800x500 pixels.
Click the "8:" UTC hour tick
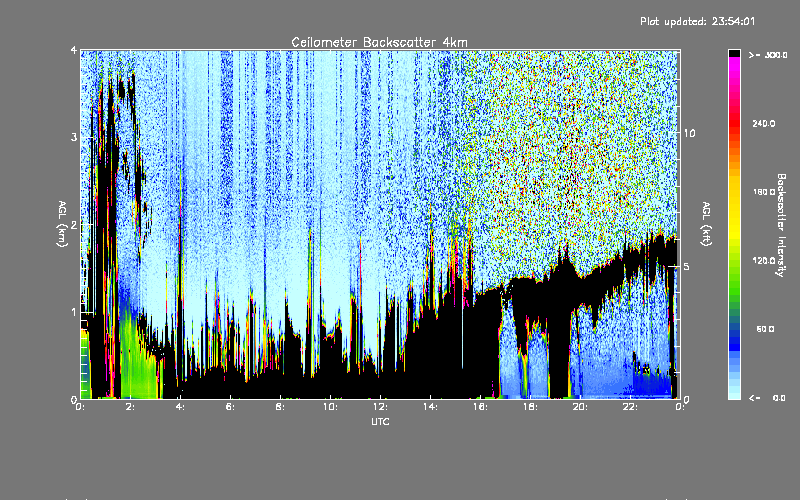(x=280, y=407)
